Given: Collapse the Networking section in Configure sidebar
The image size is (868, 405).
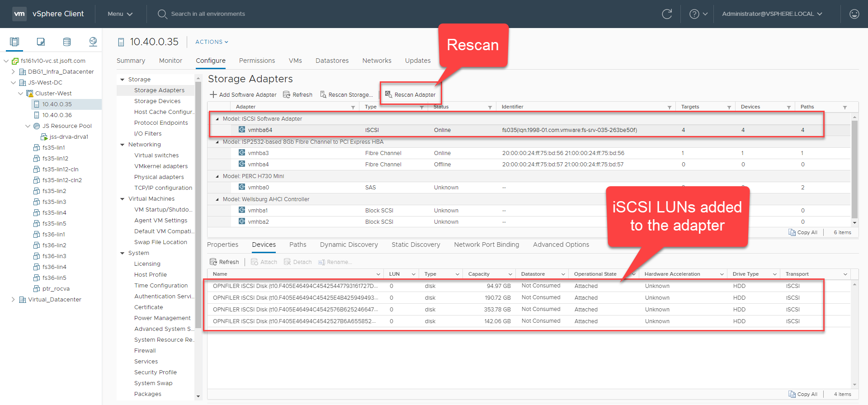Looking at the screenshot, I should point(123,145).
